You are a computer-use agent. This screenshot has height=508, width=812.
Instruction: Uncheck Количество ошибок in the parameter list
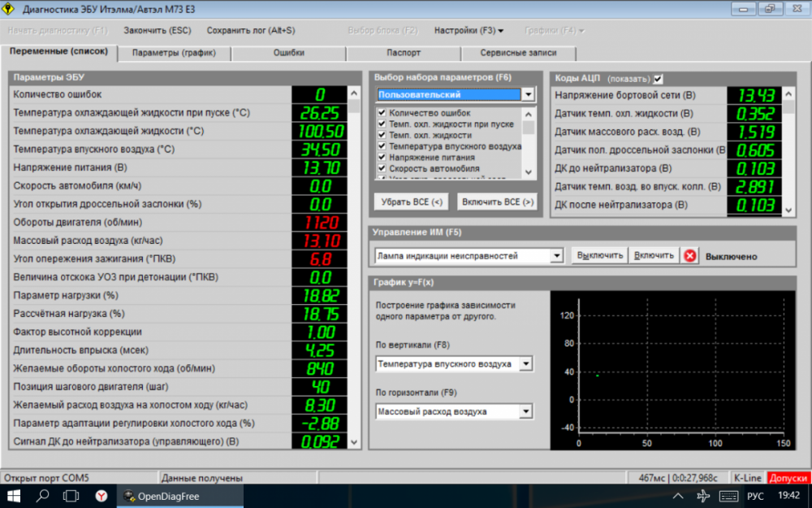tap(382, 113)
